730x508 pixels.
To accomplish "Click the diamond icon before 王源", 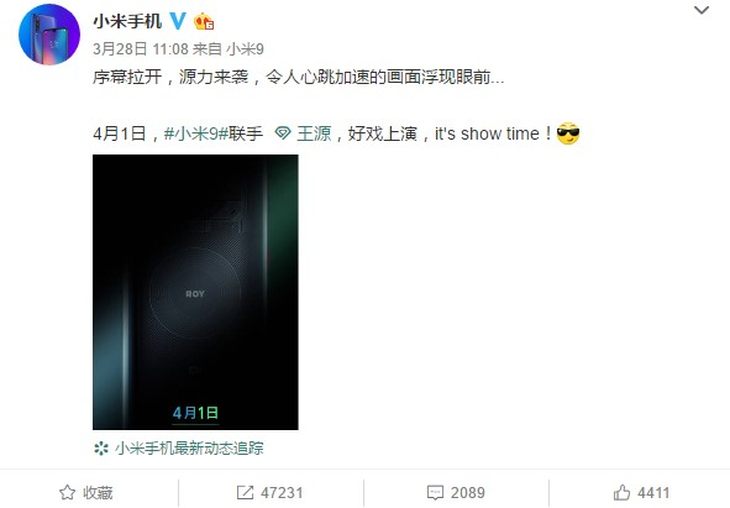I will [x=283, y=134].
